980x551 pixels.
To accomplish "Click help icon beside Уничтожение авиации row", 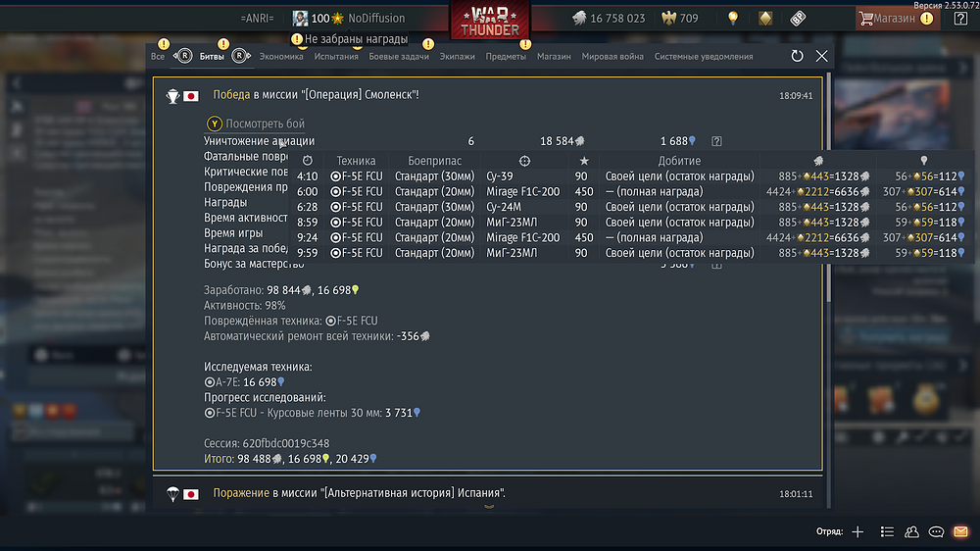I will click(716, 141).
